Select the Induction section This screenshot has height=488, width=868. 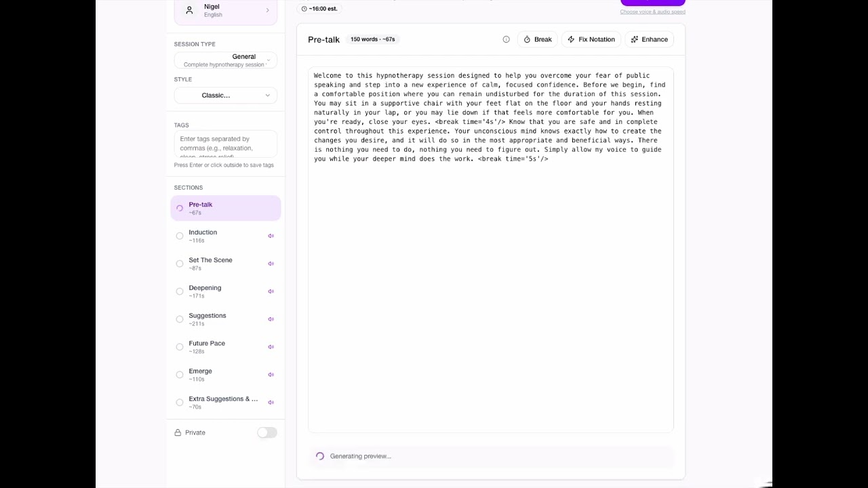pos(226,236)
